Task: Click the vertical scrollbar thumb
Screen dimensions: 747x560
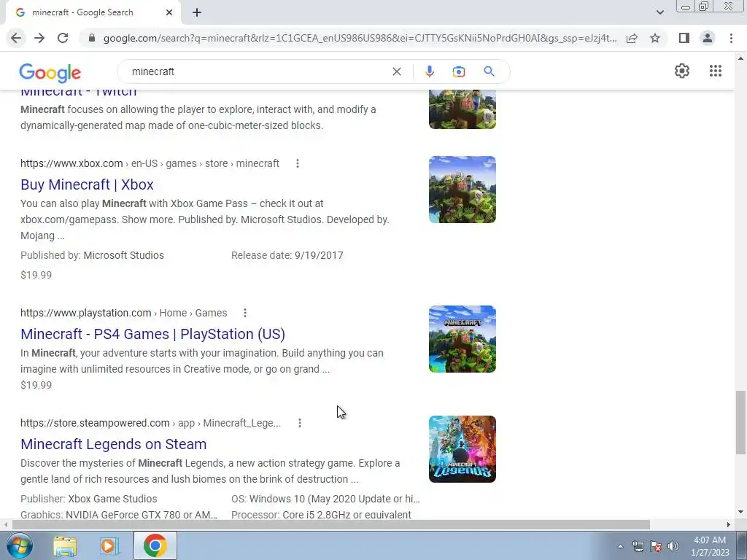Action: click(x=740, y=422)
